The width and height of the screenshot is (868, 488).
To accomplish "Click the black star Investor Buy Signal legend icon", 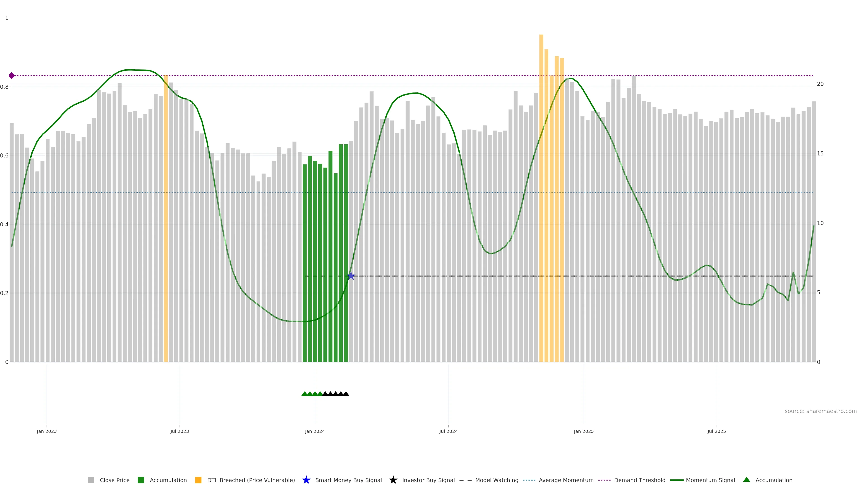I will tap(393, 480).
